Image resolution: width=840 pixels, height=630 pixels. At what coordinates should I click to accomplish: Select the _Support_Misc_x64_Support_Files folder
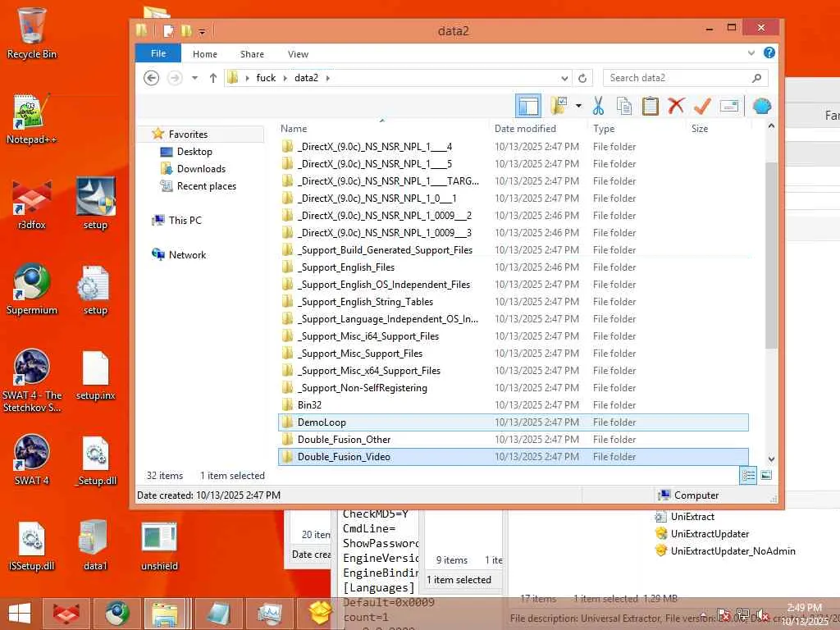(x=514, y=370)
